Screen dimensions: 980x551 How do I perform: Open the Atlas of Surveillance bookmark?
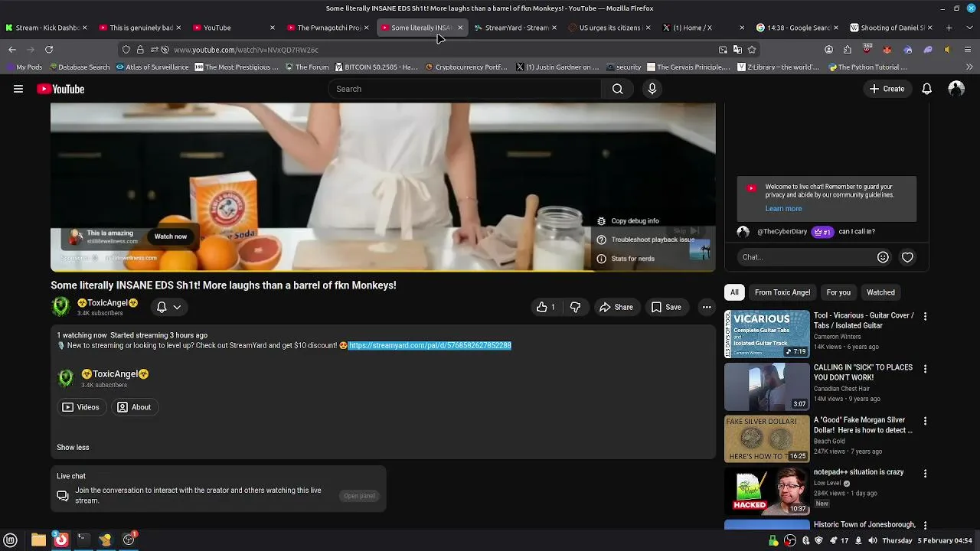tap(152, 67)
